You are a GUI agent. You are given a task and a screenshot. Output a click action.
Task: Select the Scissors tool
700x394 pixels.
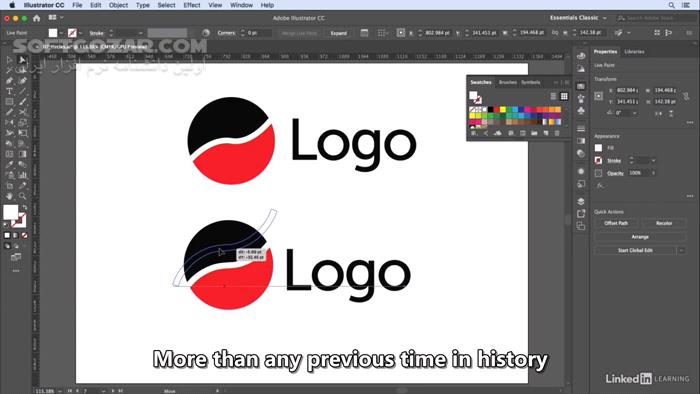(x=22, y=112)
